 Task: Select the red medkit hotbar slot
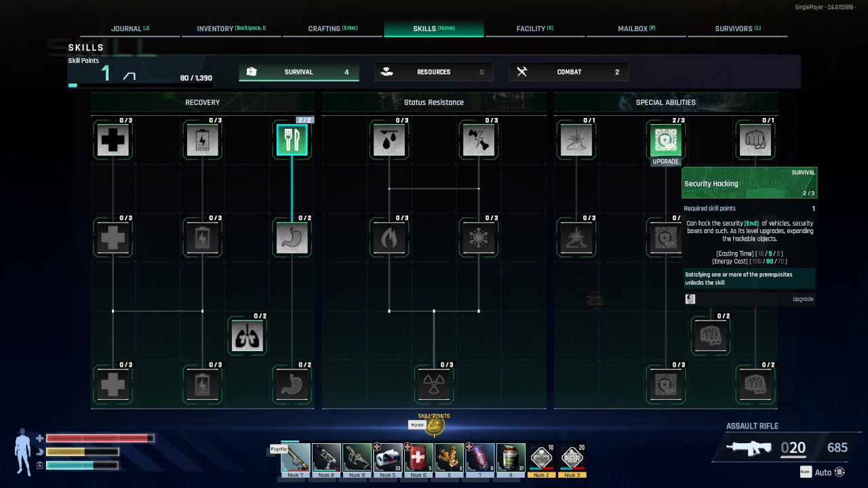[x=418, y=458]
